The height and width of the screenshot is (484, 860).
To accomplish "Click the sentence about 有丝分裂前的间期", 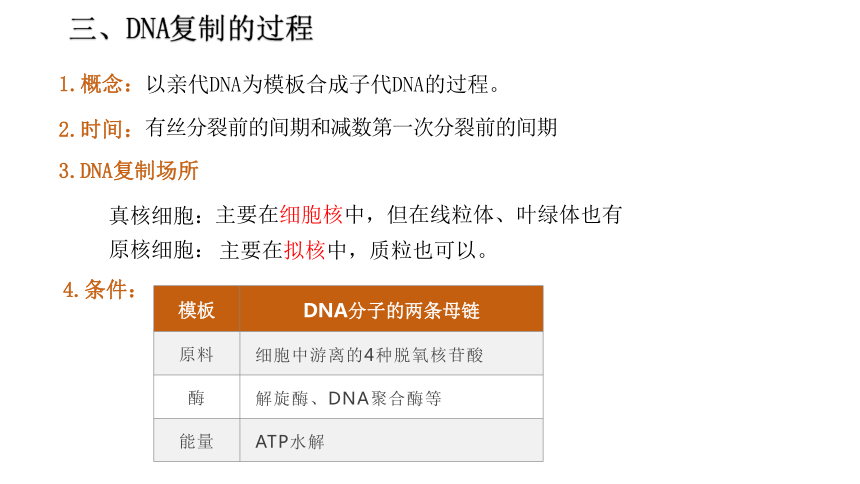I will (351, 128).
